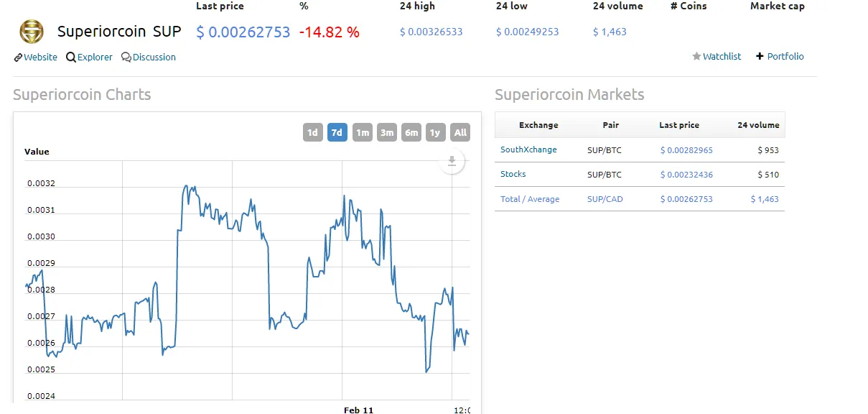Click the Last price column header in markets
Image resolution: width=868 pixels, height=414 pixels.
tap(679, 125)
